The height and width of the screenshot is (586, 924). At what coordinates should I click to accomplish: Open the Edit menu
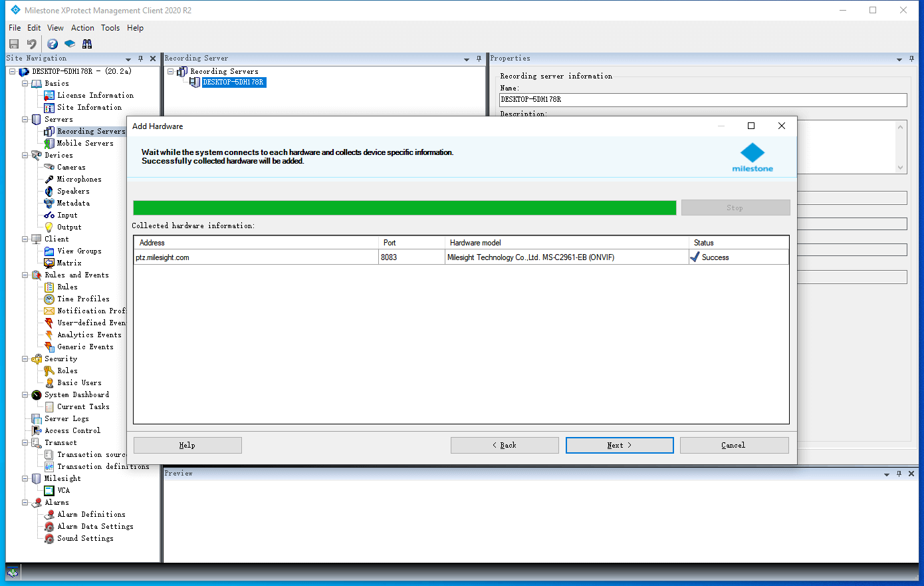[34, 28]
